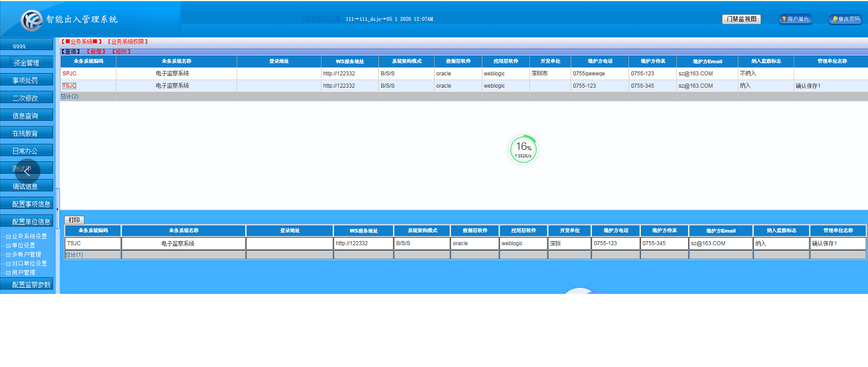Viewport: 868px width, 367px height.
Task: Open 多帐户管理 in the sidebar tree
Action: coord(26,255)
